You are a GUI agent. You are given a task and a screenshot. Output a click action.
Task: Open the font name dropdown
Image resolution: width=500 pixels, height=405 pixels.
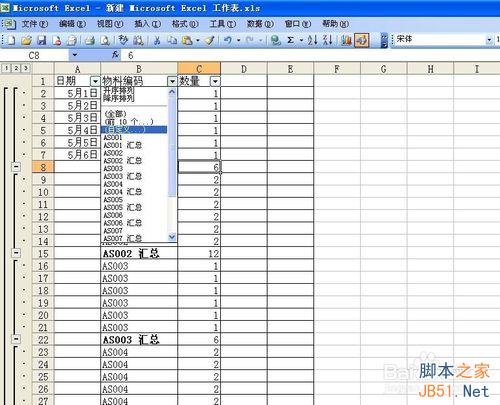tap(489, 40)
